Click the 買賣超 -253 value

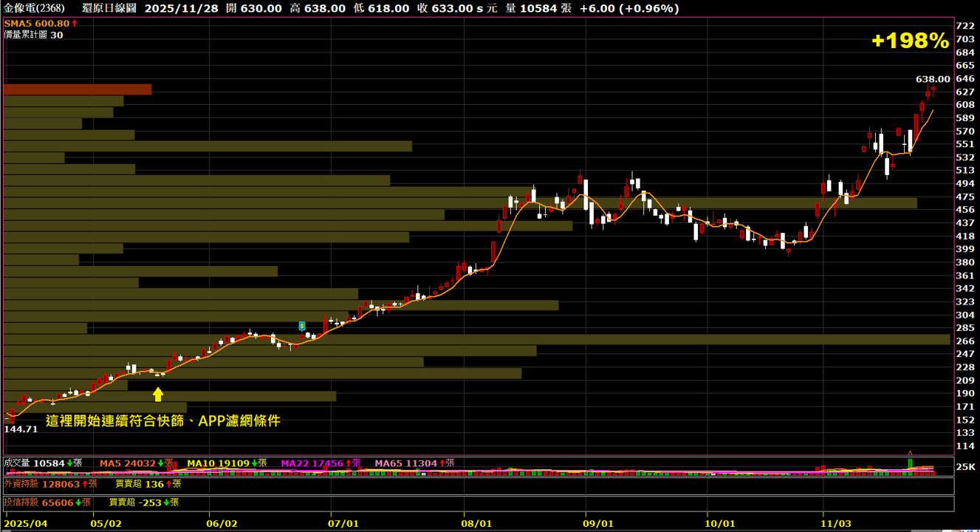143,502
